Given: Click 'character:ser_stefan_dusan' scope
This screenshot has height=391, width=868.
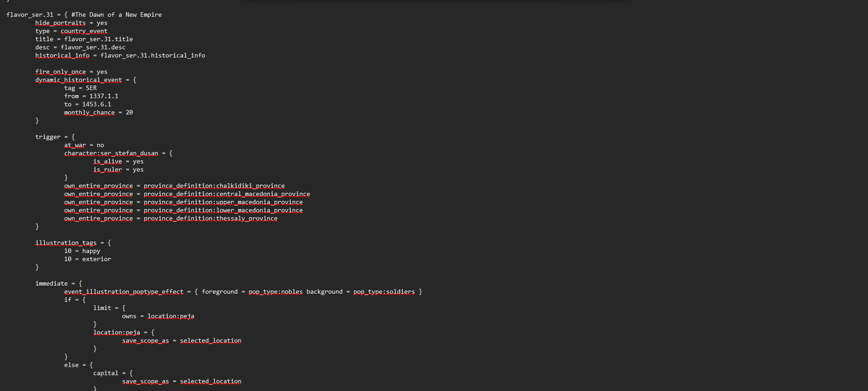Looking at the screenshot, I should coord(111,153).
